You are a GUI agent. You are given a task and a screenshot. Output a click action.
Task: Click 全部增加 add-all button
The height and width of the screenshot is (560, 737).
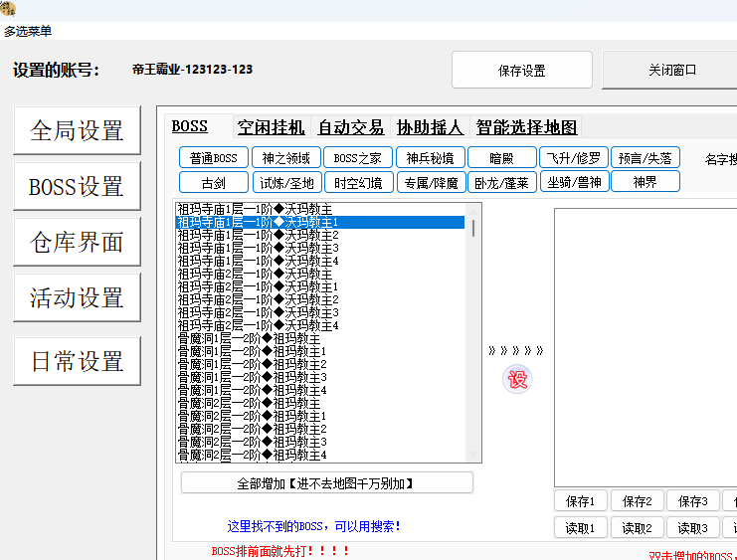[326, 482]
